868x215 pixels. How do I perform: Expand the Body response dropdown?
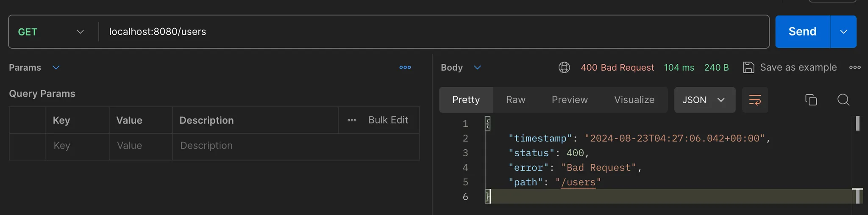[477, 68]
